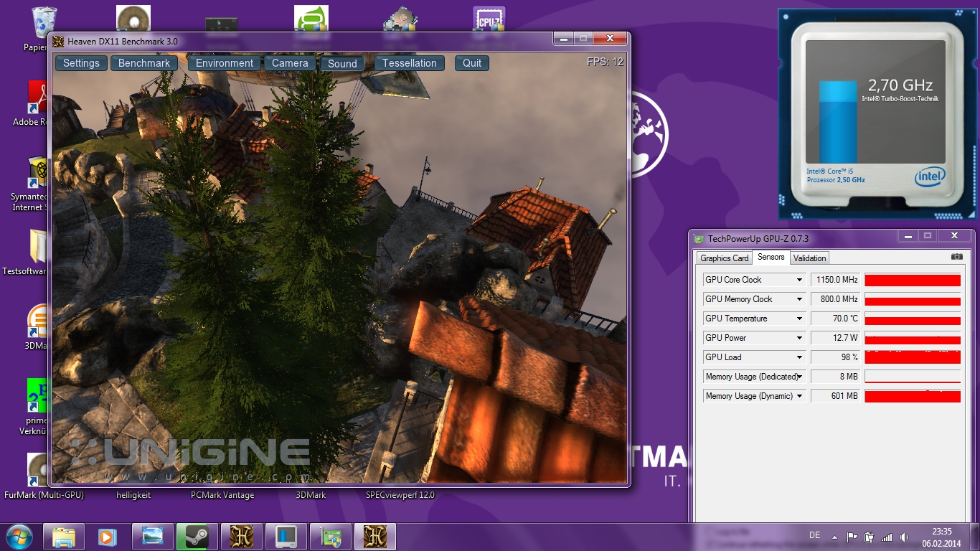Viewport: 980px width, 551px height.
Task: Open the FurMark donut desktop icon at top
Action: coord(133,19)
